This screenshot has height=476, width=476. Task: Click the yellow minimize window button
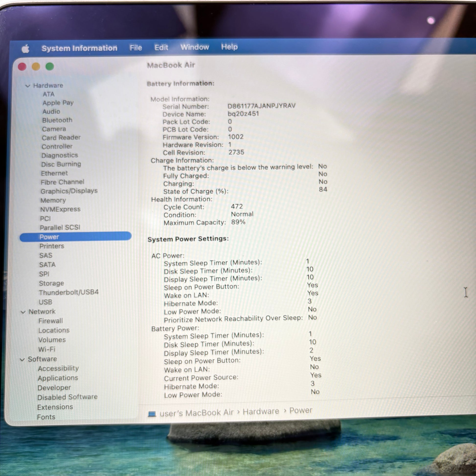[36, 67]
